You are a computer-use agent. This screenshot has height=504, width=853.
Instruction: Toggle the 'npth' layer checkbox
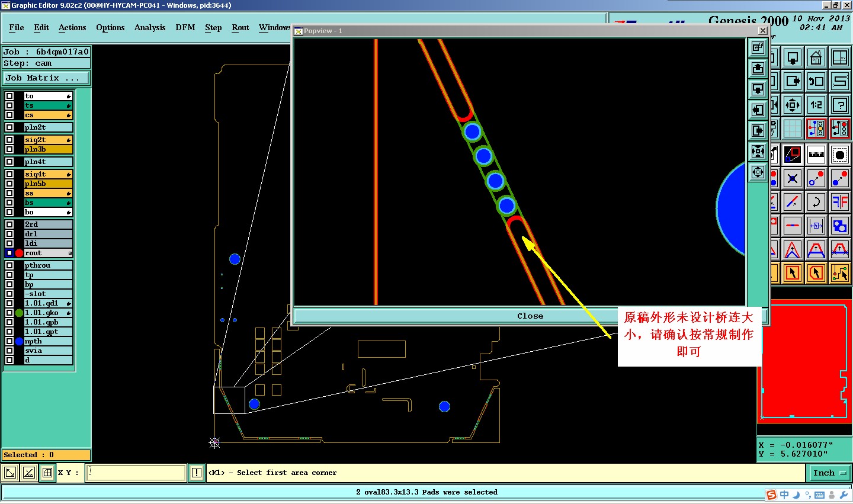coord(9,341)
